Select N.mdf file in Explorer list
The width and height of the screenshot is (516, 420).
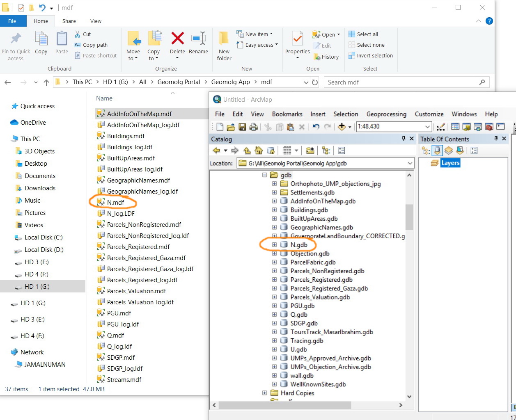tap(115, 202)
